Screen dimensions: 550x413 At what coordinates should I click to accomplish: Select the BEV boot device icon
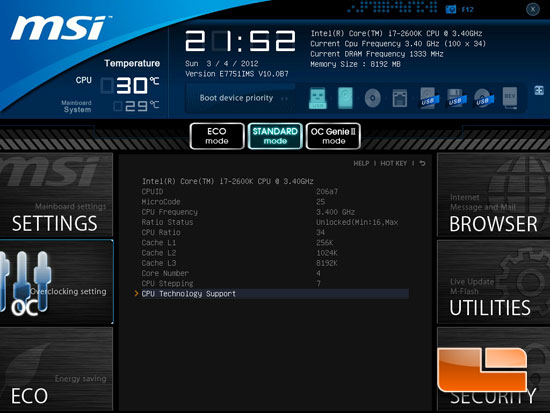click(510, 98)
